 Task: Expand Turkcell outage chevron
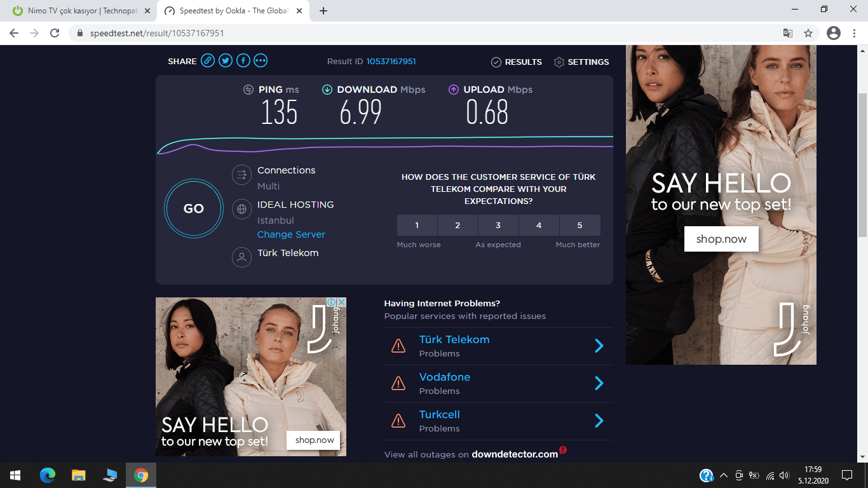(x=599, y=421)
